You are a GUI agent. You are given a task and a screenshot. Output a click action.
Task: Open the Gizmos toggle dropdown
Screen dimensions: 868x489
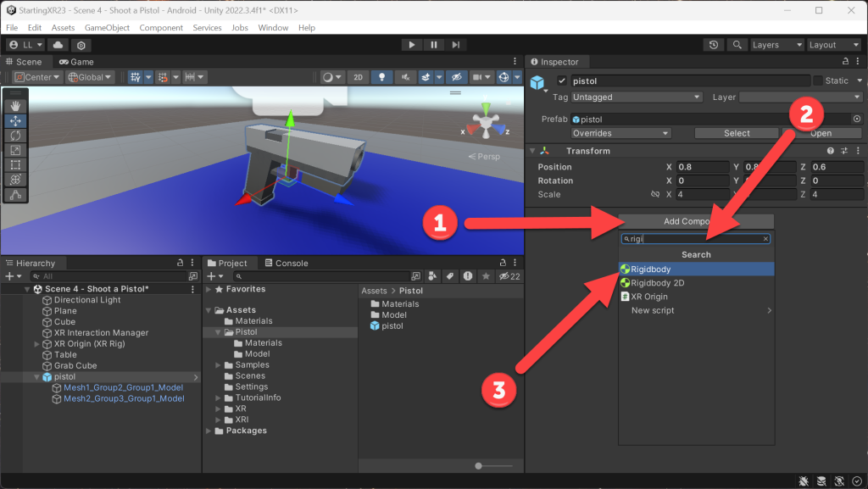pyautogui.click(x=517, y=77)
